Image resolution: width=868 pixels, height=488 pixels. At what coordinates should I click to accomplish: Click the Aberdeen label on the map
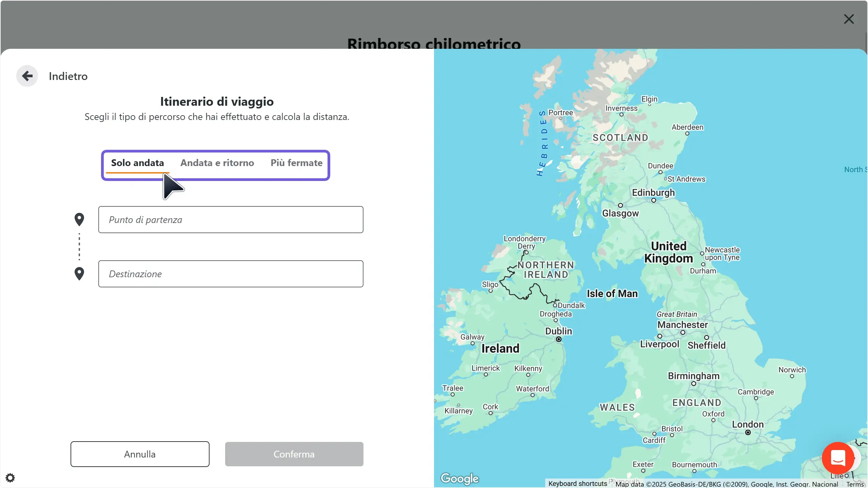[688, 127]
